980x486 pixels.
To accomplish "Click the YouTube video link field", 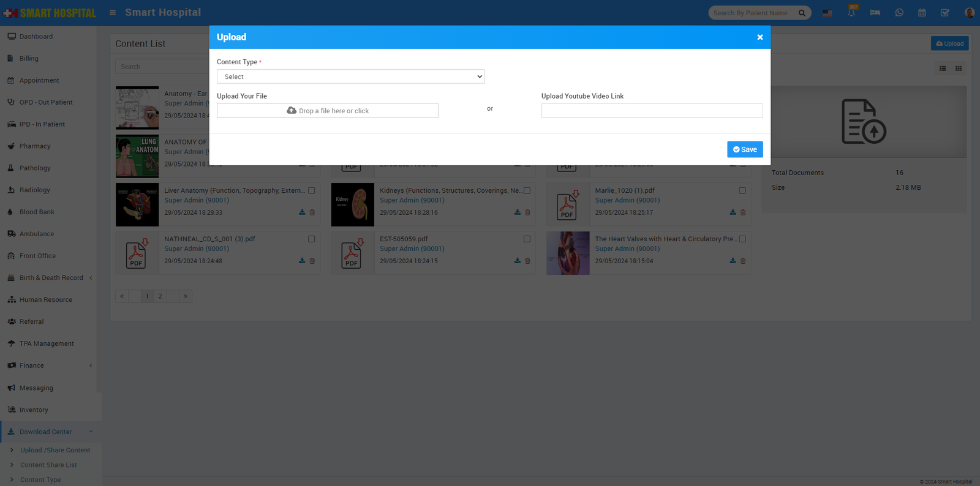I will pos(652,111).
